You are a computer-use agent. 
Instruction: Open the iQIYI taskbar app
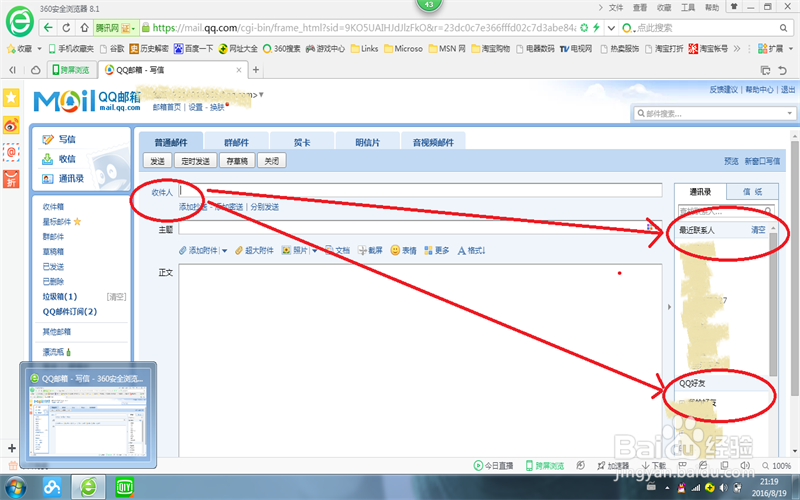(x=123, y=487)
